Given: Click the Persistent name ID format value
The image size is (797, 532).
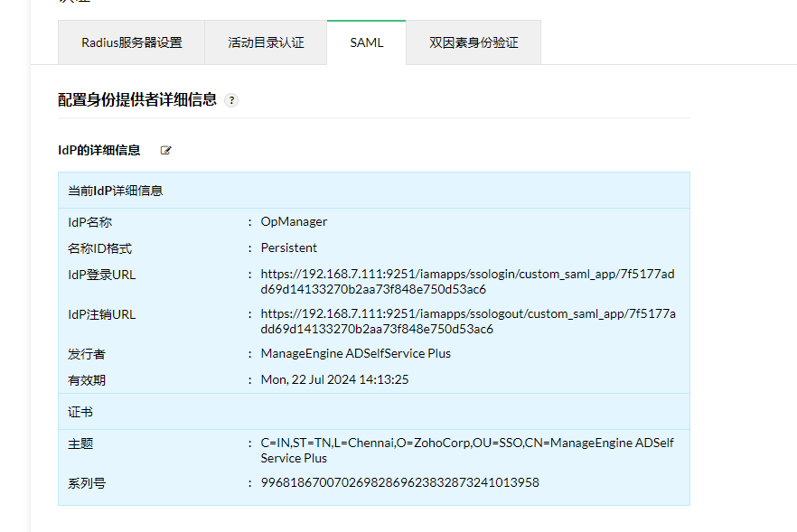Looking at the screenshot, I should [289, 248].
